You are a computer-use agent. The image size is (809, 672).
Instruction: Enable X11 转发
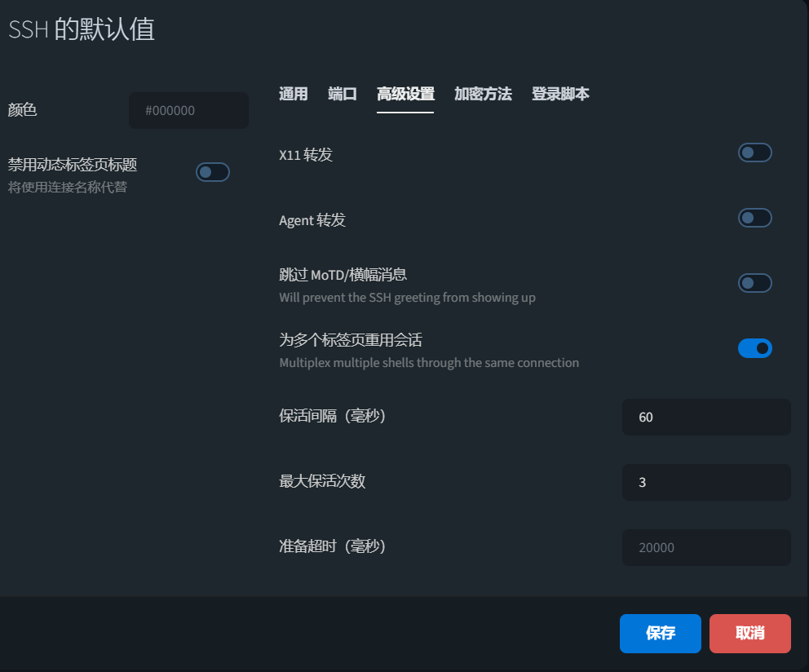[754, 152]
